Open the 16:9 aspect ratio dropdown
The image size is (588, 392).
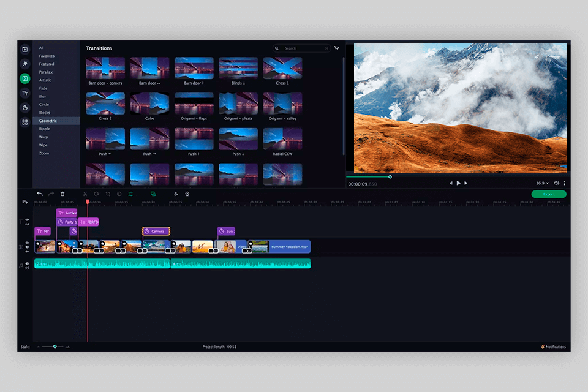click(x=542, y=183)
